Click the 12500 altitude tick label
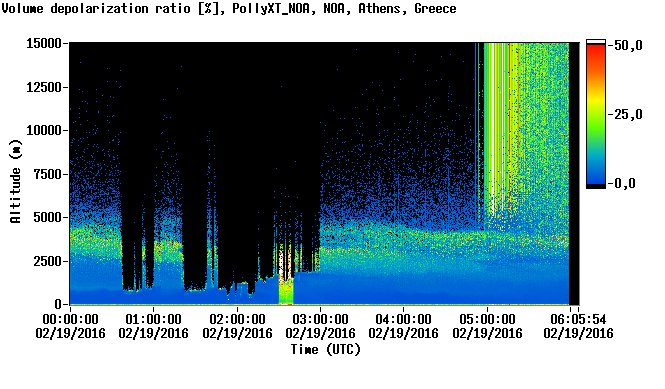This screenshot has width=665, height=389. (44, 87)
